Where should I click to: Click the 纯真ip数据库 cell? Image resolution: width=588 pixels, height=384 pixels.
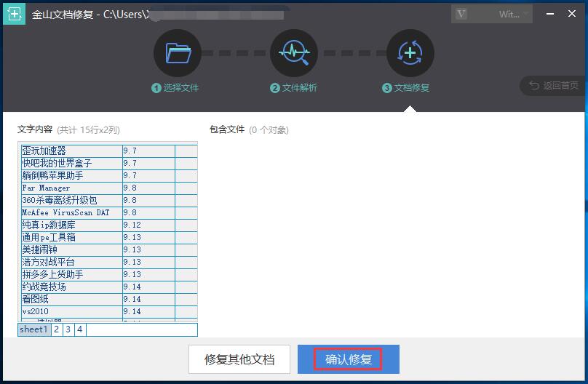[x=71, y=225]
